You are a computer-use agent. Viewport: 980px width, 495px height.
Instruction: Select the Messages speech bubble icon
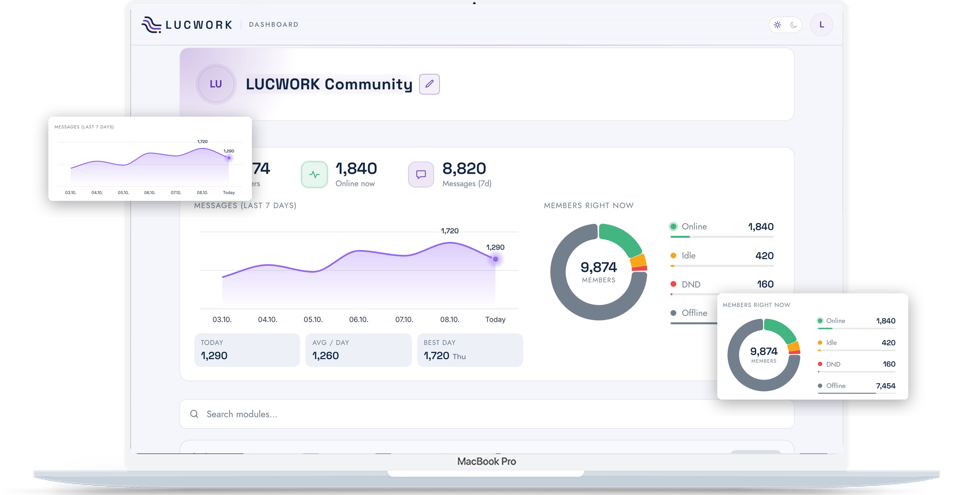pos(421,174)
